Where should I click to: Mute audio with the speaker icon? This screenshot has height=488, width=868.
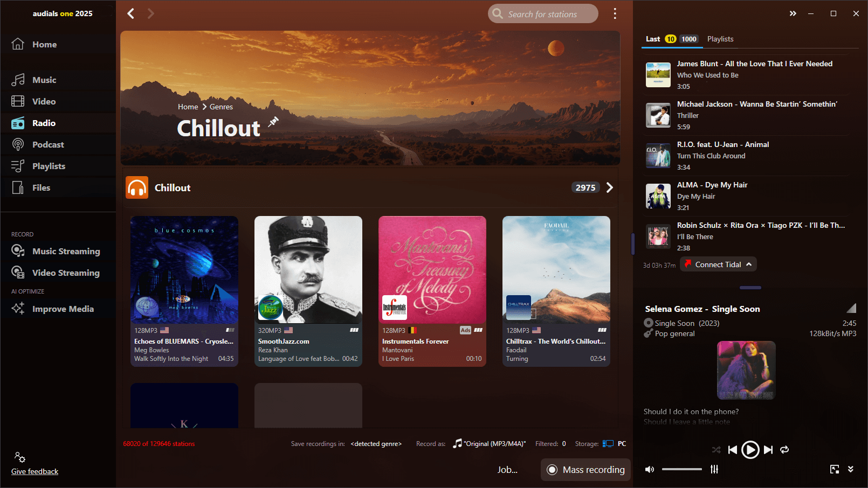click(650, 469)
